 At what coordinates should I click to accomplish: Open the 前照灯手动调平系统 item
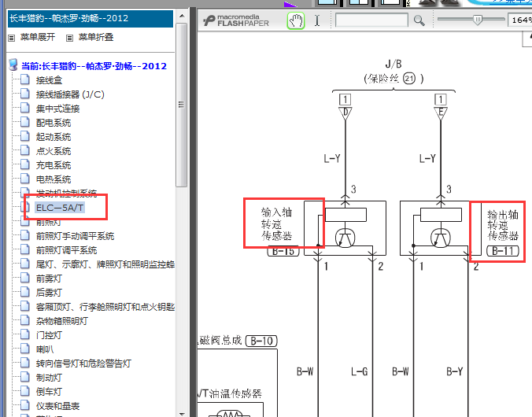click(75, 236)
